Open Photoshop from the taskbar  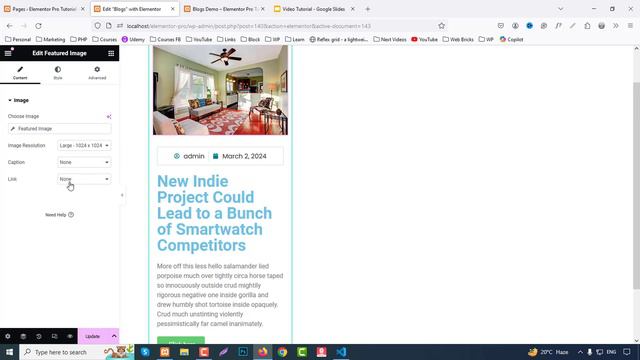click(243, 352)
